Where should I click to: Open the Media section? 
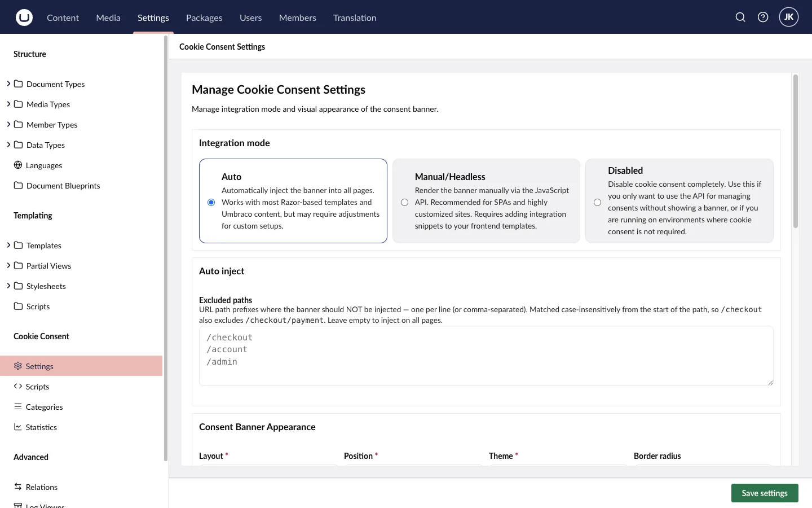(x=108, y=17)
